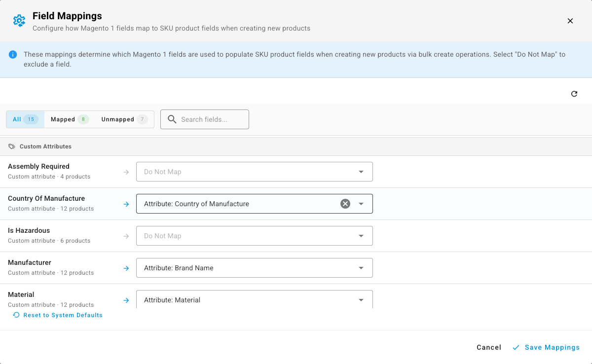Click the Is Hazardous field label
Viewport: 592px width, 364px height.
(29, 231)
